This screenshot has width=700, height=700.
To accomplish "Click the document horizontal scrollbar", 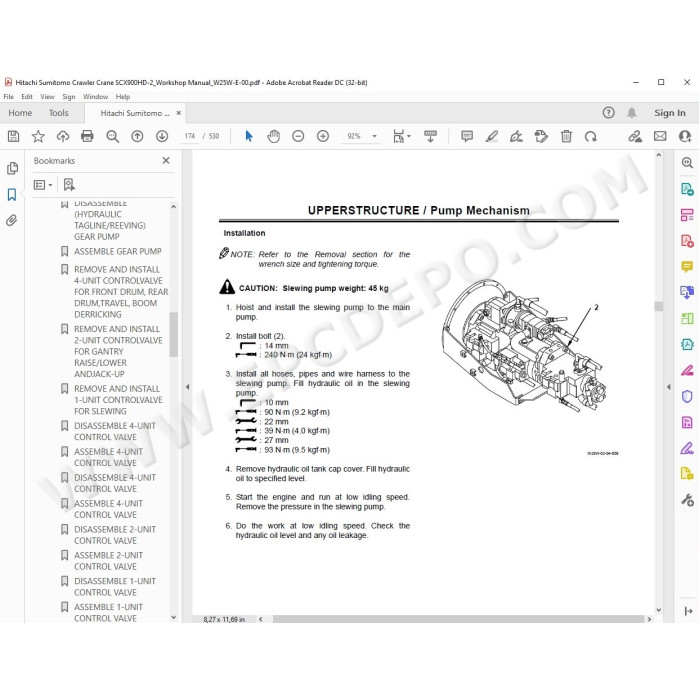I will point(458,619).
